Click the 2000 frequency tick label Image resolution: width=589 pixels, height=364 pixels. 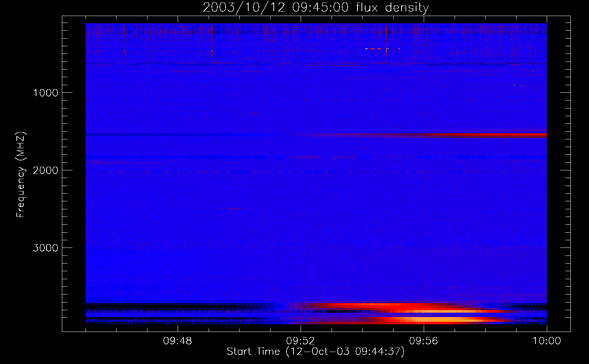click(x=46, y=170)
